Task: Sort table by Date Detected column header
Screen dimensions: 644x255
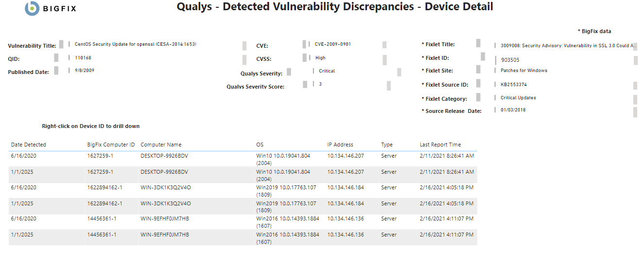Action: (29, 145)
